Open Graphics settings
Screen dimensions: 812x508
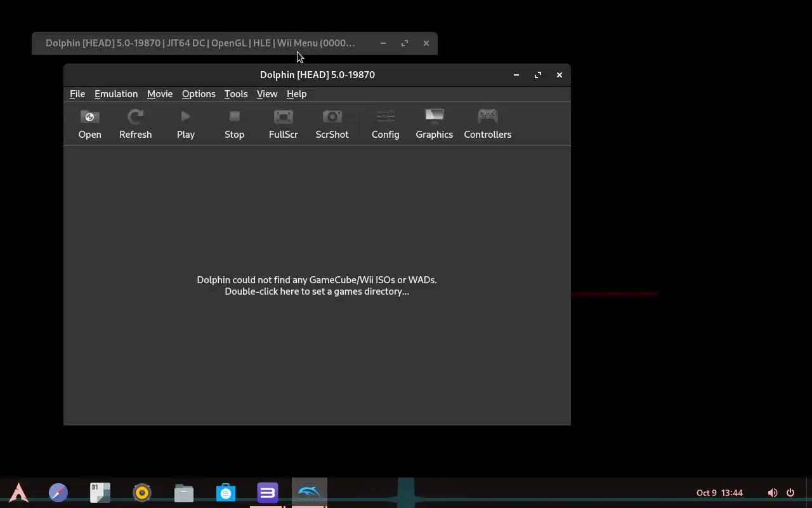pos(434,124)
